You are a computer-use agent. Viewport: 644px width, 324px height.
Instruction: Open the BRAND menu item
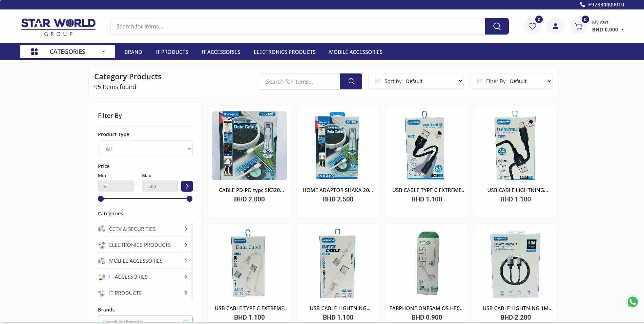coord(133,52)
